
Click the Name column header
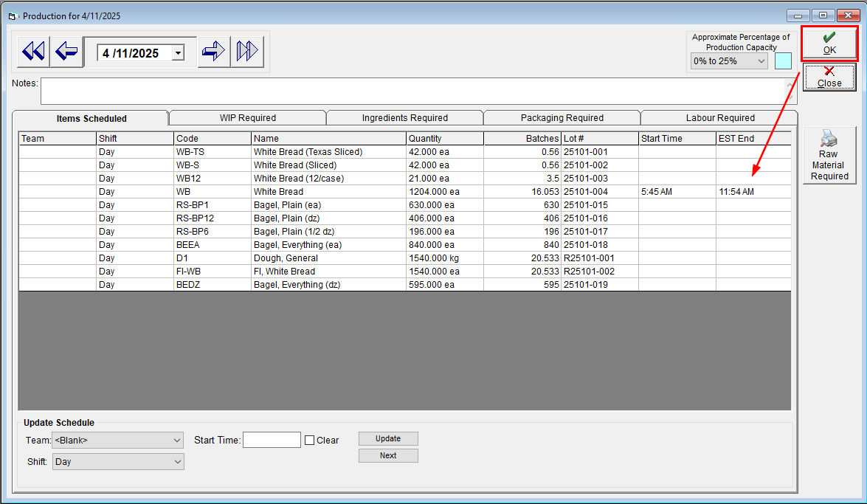pos(328,138)
